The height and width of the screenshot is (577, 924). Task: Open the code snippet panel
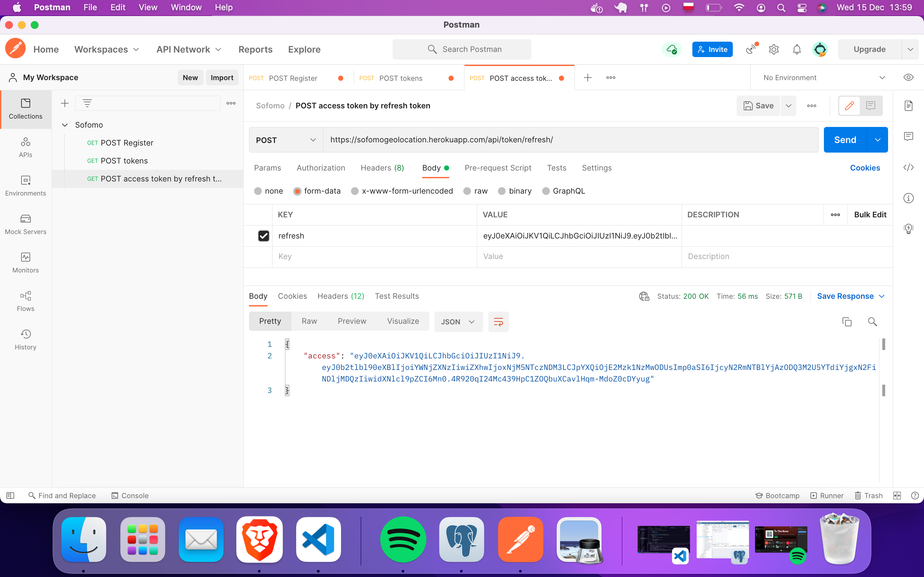[x=908, y=167]
